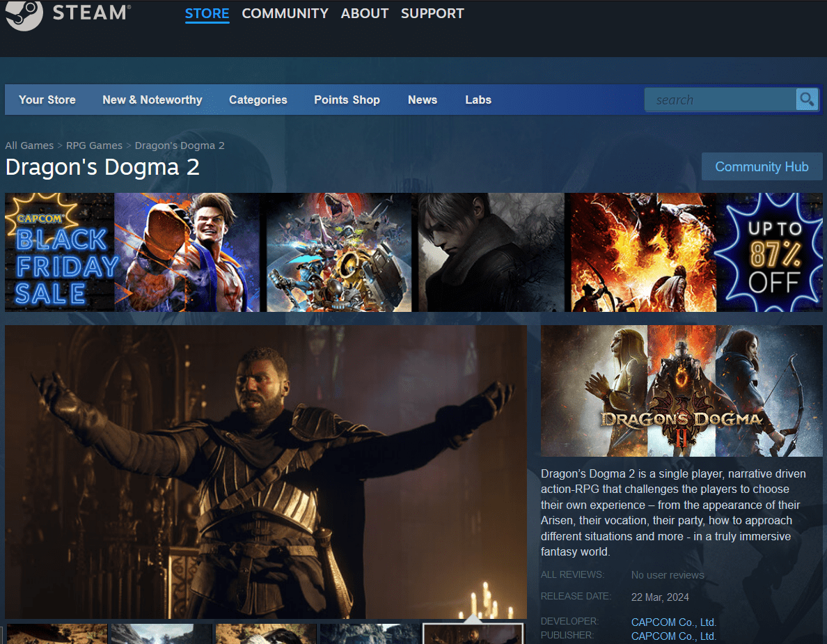
Task: Select the first desert screenshot thumbnail
Action: (x=57, y=634)
